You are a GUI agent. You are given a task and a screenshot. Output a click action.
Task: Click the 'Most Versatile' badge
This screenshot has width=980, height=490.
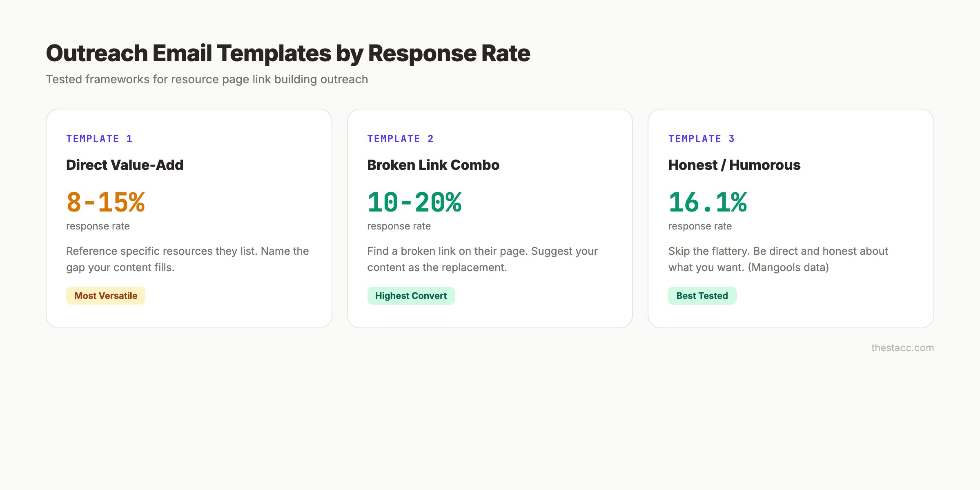105,295
